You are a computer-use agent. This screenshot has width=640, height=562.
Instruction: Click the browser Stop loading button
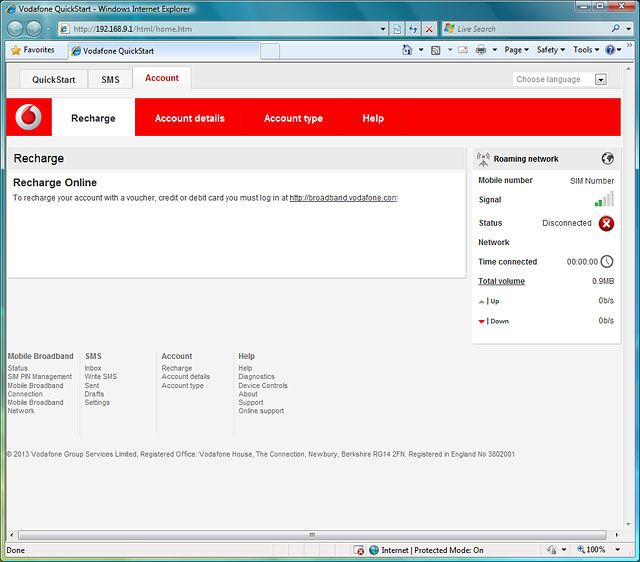(x=429, y=29)
